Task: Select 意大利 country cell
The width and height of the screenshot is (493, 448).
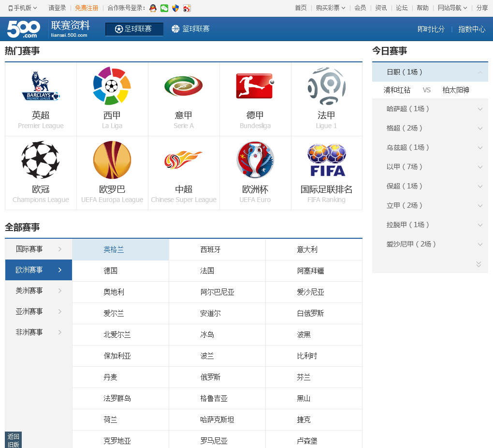Action: [x=314, y=250]
